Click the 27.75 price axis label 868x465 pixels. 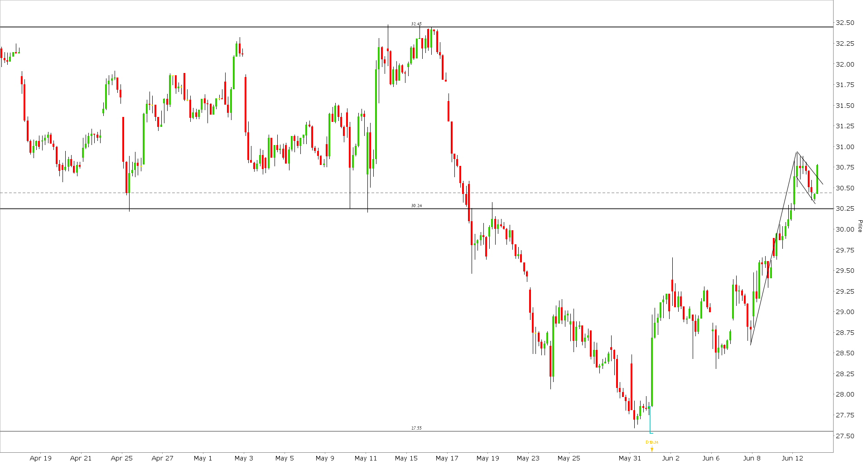[845, 415]
